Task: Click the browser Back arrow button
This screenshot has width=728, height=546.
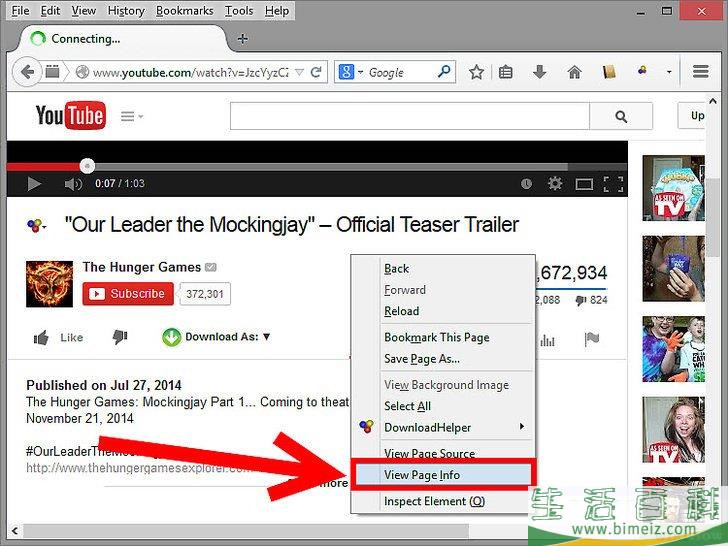Action: pyautogui.click(x=27, y=72)
